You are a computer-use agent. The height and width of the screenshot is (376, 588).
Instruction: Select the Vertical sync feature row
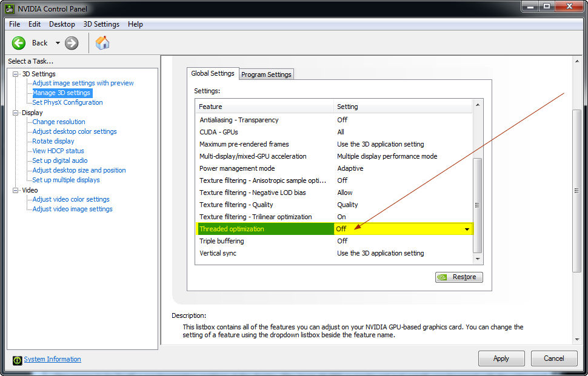(218, 253)
